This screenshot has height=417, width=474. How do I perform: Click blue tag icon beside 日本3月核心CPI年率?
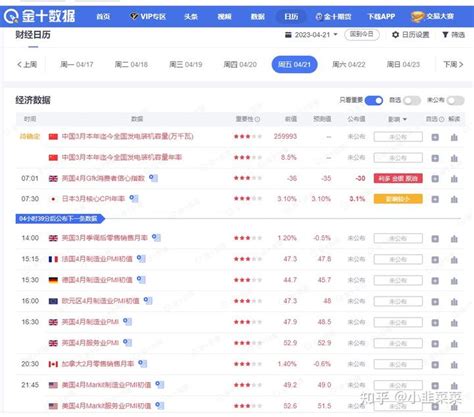(x=134, y=199)
